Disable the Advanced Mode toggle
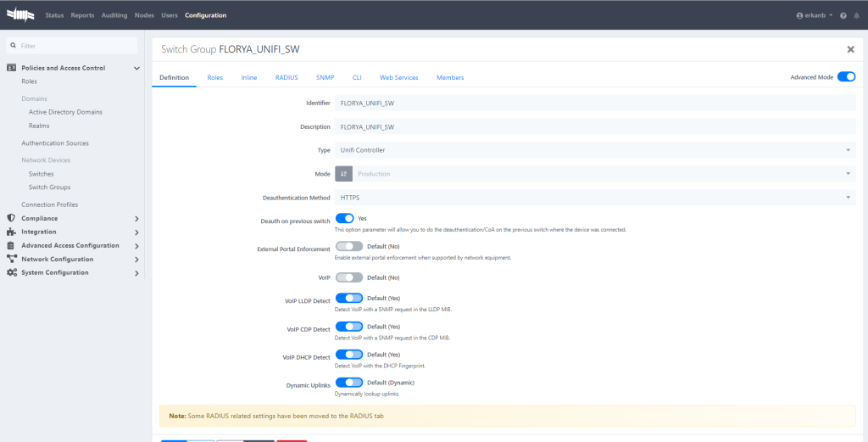868x442 pixels. [846, 76]
